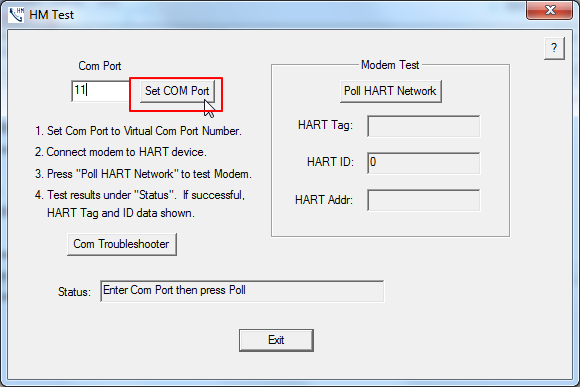Open help with the question mark button
580x387 pixels.
[x=554, y=48]
